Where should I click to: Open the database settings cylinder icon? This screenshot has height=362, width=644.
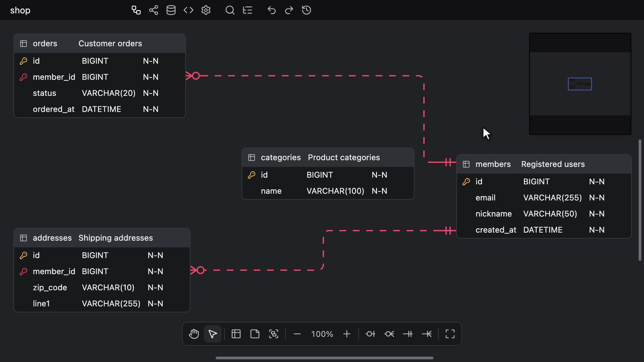tap(171, 10)
